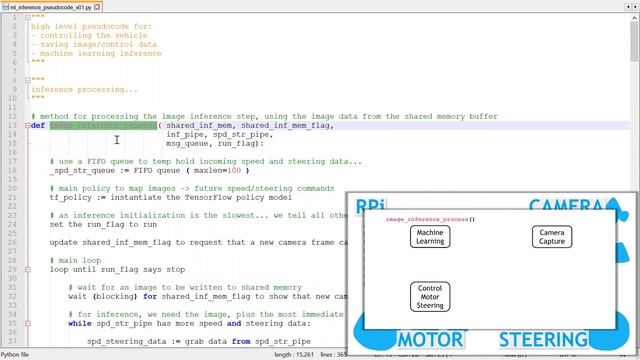Collapse the docstring fold marker on line 8
Viewport: 640px width, 360px height.
[28, 80]
